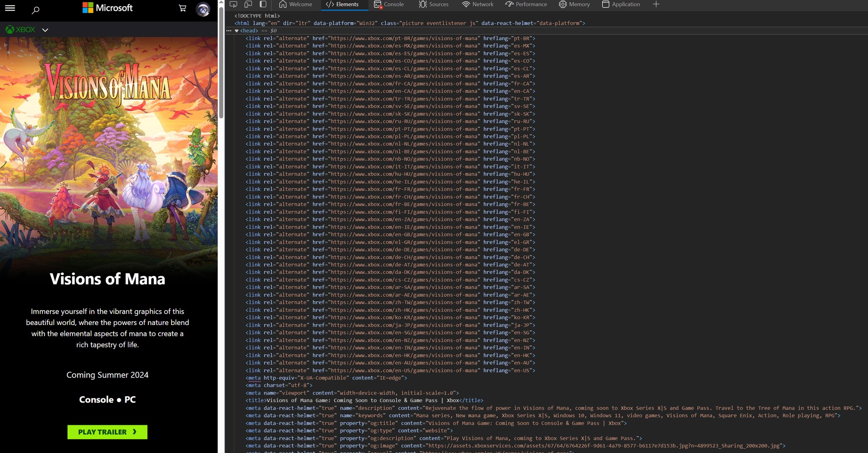Select the alternate link with hreflang pt-BR
Screen dimensions: 868x453
(390, 39)
